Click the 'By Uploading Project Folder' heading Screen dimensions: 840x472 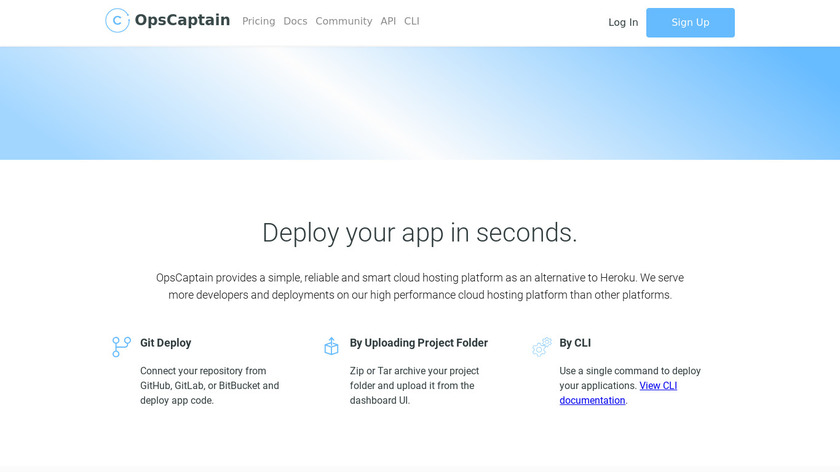pos(419,343)
